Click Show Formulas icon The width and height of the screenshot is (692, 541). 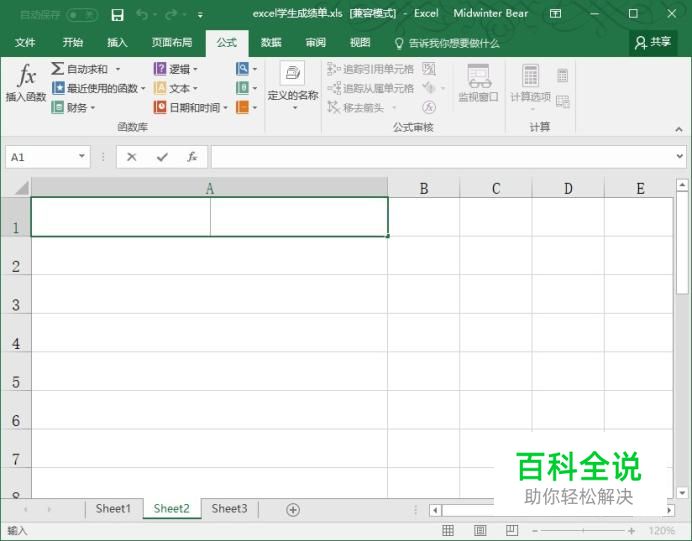pos(429,69)
